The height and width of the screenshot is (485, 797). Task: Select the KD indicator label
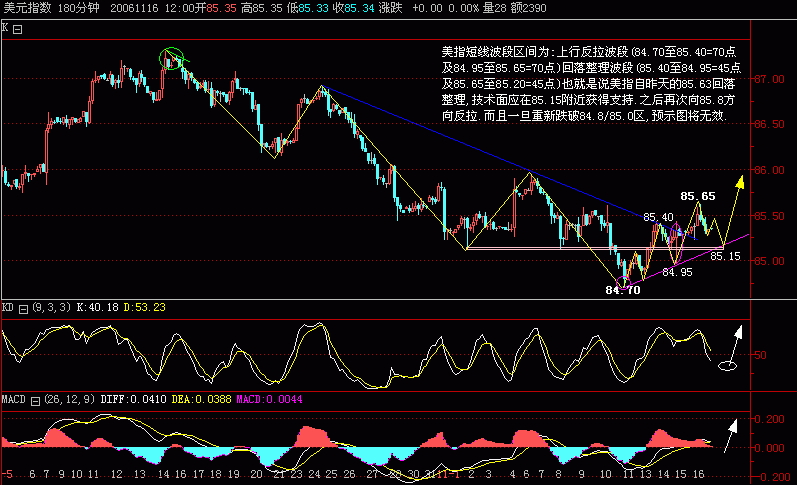coord(8,308)
